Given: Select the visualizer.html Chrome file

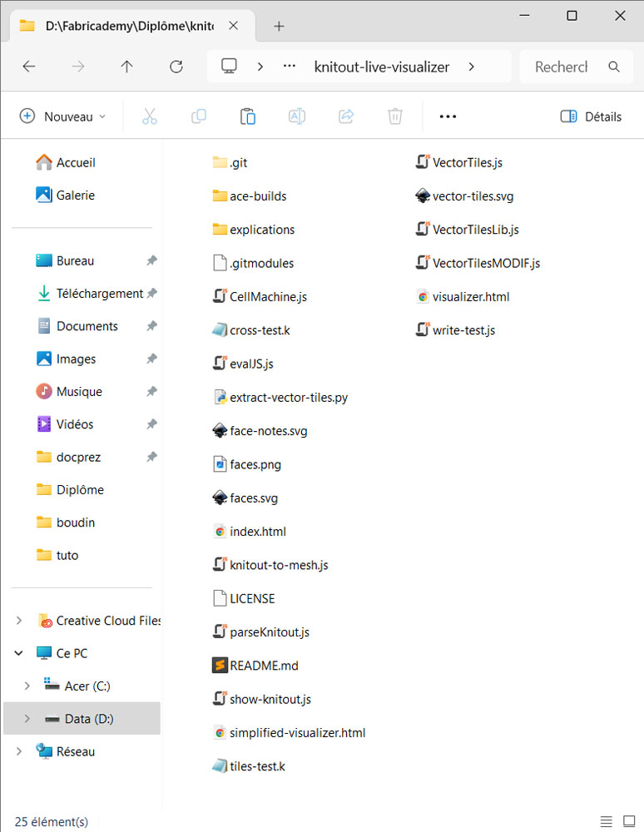Looking at the screenshot, I should [462, 297].
